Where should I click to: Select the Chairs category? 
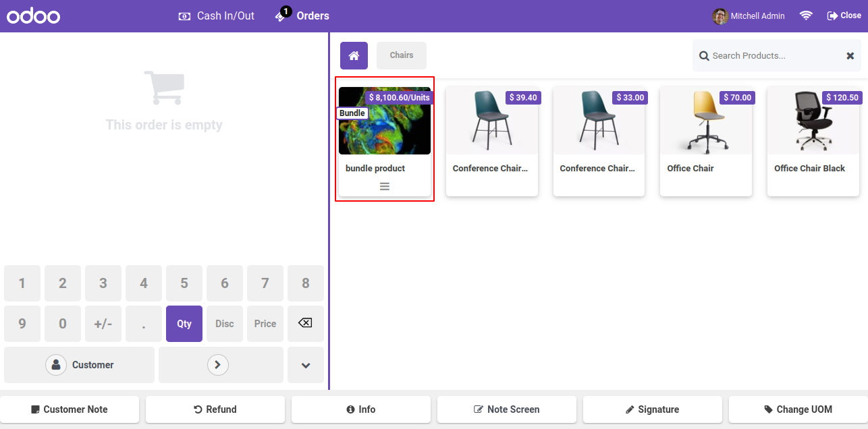pos(402,55)
